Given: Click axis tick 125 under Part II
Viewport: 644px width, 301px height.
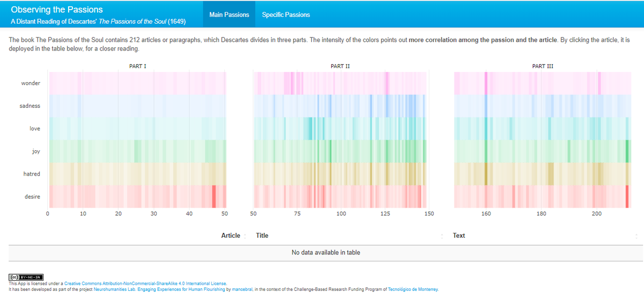Looking at the screenshot, I should pos(385,214).
